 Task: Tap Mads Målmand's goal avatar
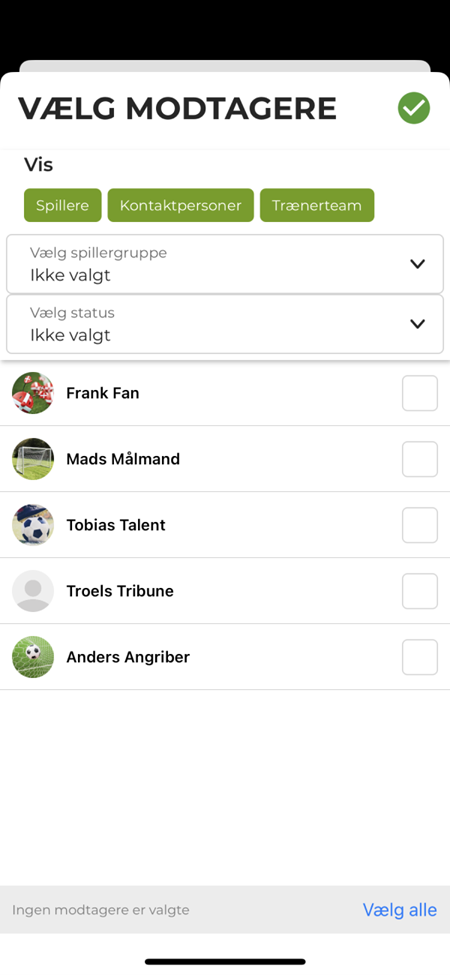click(33, 459)
